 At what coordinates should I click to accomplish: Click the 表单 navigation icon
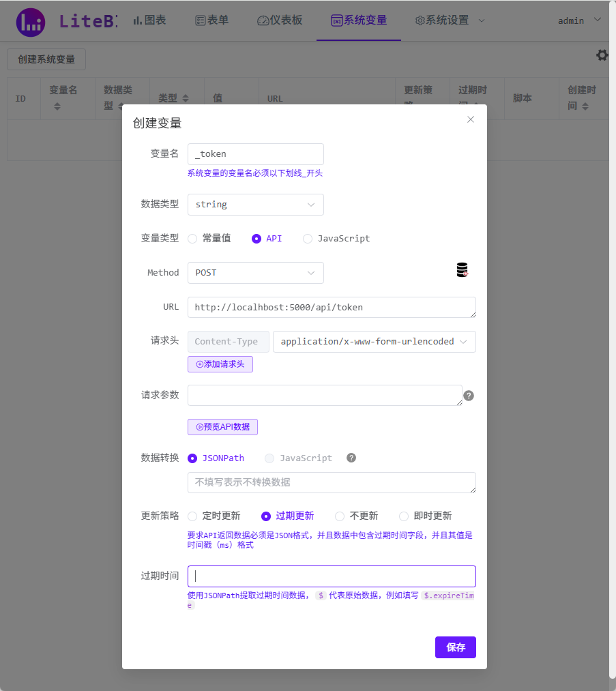pyautogui.click(x=200, y=20)
